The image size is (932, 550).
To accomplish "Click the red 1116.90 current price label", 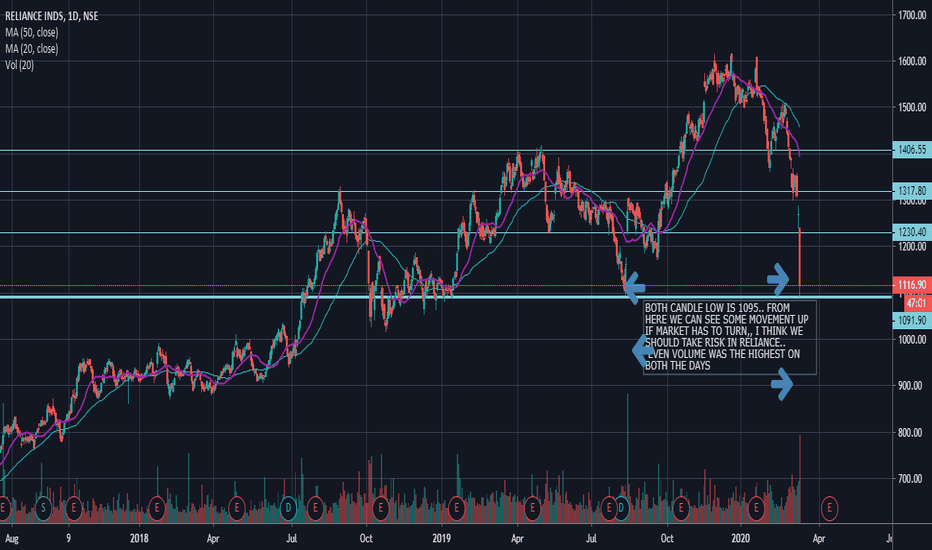I will pyautogui.click(x=912, y=285).
